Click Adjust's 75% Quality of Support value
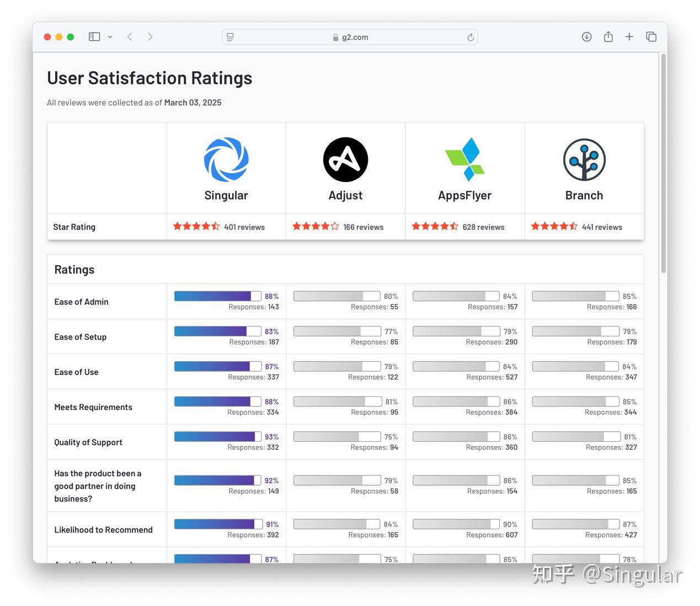This screenshot has width=700, height=606. tap(391, 437)
